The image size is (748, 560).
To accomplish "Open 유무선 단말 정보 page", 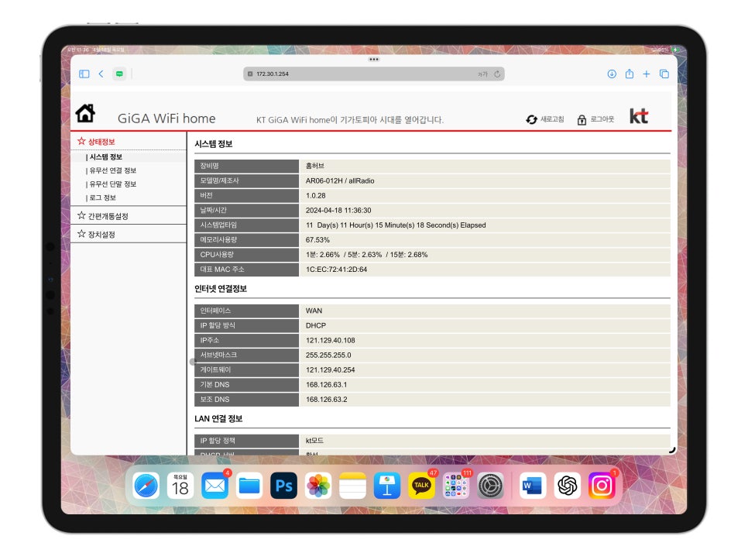I will [x=112, y=184].
